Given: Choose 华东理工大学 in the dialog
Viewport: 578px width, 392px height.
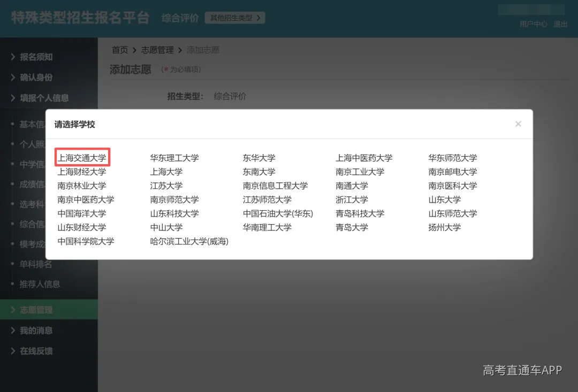Looking at the screenshot, I should [x=174, y=158].
